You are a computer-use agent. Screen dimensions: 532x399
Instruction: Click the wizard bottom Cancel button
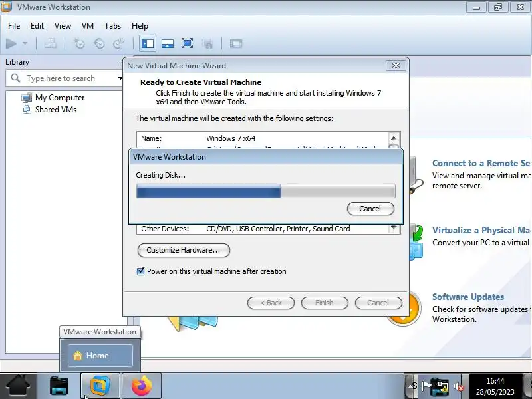pyautogui.click(x=378, y=303)
